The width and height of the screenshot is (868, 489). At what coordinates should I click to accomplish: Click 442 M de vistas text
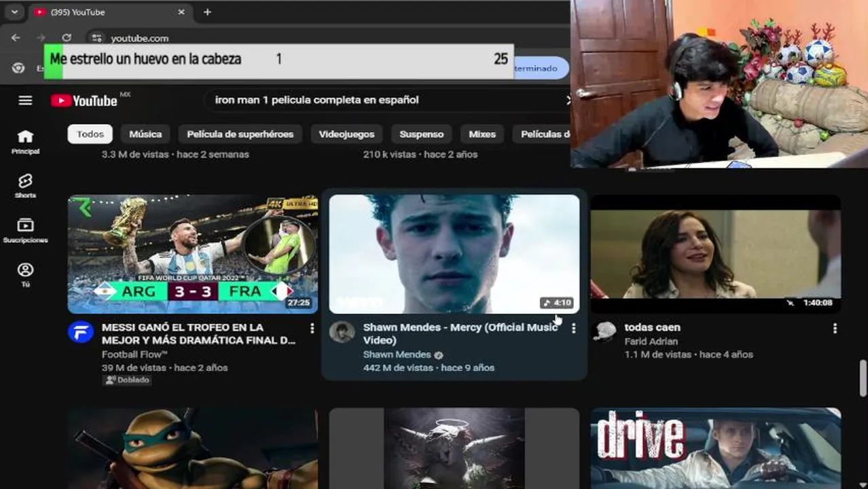click(398, 368)
